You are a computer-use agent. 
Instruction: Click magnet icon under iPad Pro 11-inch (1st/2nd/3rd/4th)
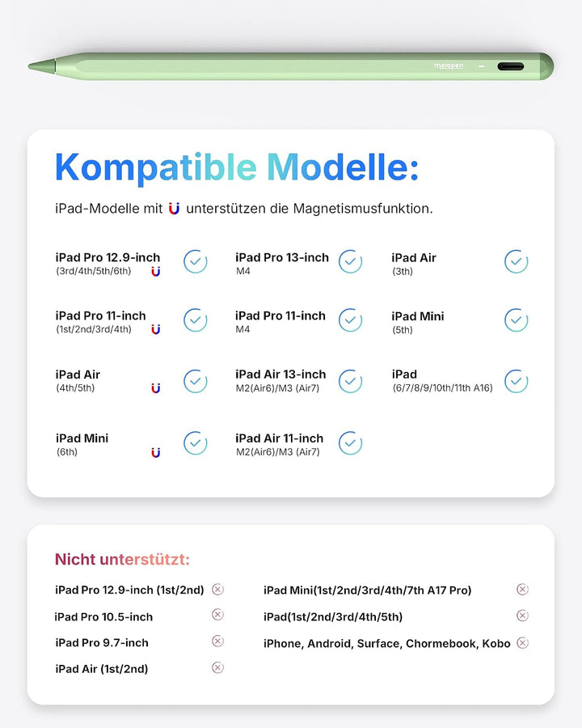(x=156, y=329)
